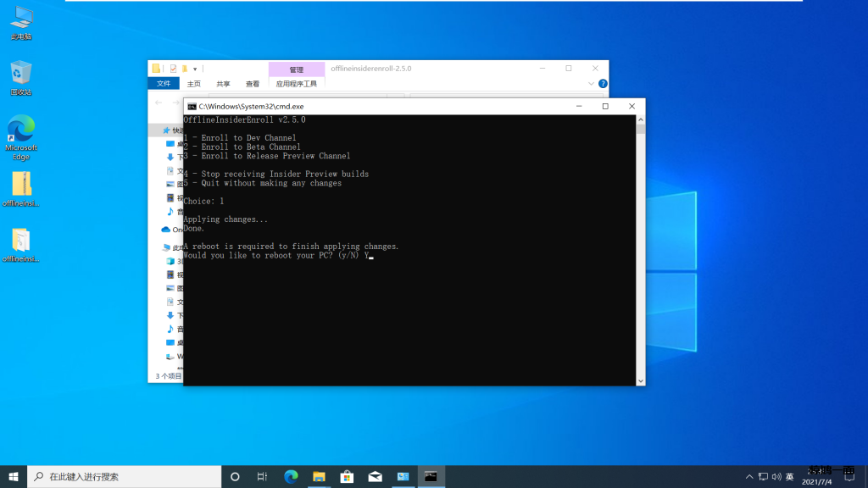
Task: Open the 文件 (File) menu in Explorer
Action: (164, 84)
